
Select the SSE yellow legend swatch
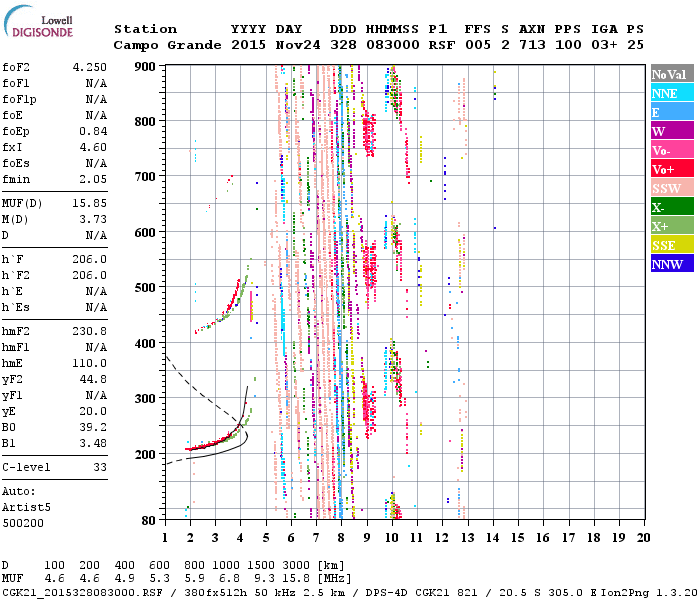[672, 245]
